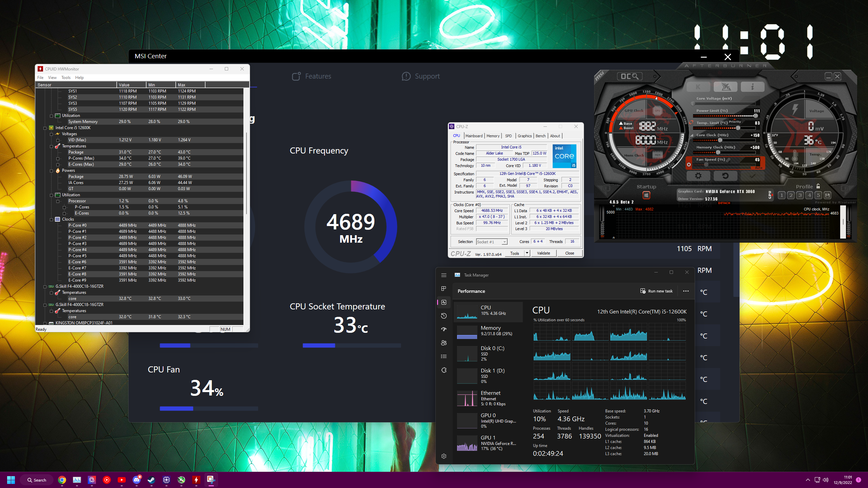
Task: Toggle the Profile lock icon in Afterburner
Action: click(x=818, y=186)
